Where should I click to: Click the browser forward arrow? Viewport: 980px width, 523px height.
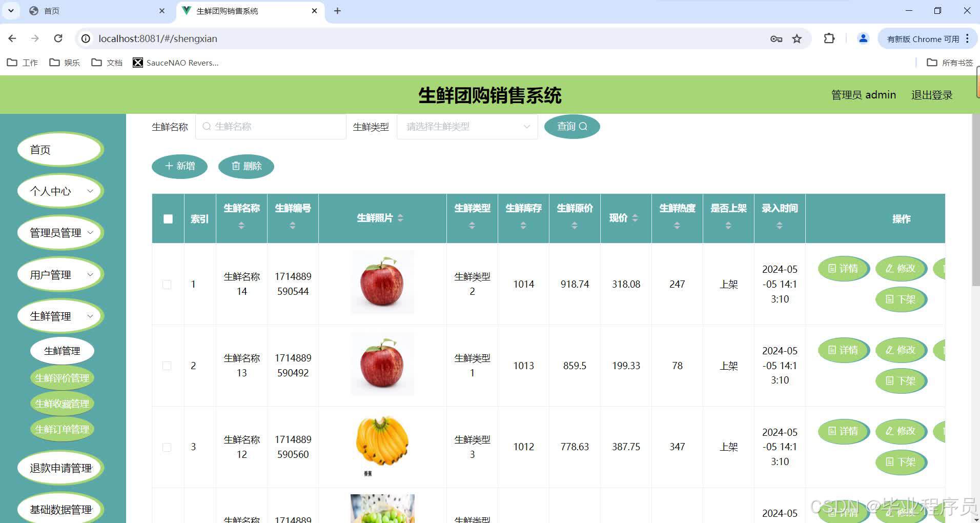coord(35,38)
